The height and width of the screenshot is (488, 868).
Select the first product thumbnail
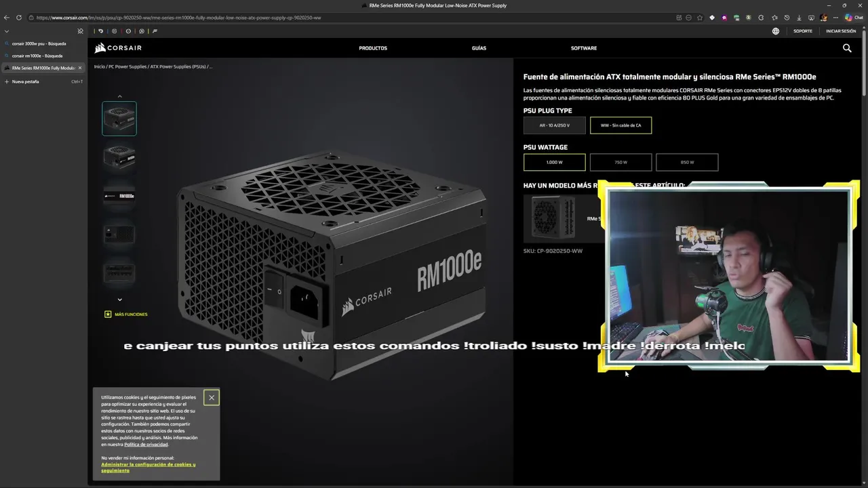pyautogui.click(x=119, y=119)
